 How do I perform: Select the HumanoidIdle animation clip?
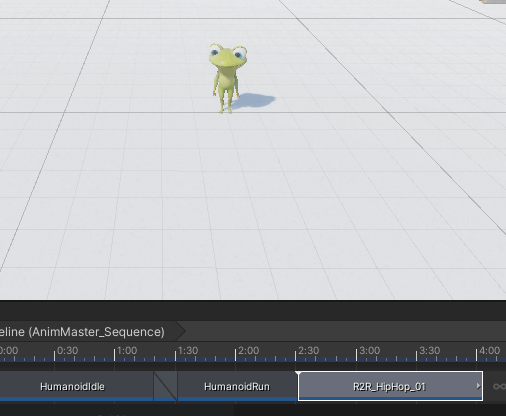pos(76,386)
